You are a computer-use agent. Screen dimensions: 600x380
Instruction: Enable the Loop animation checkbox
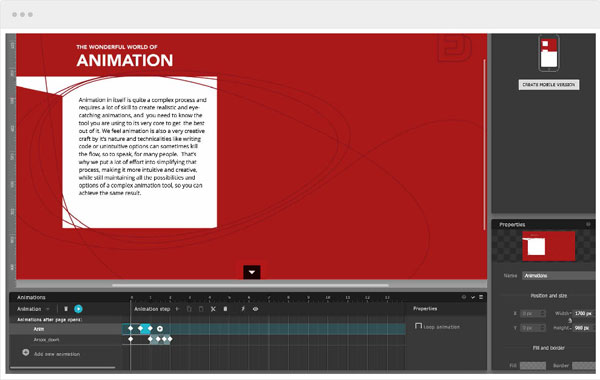pyautogui.click(x=418, y=326)
